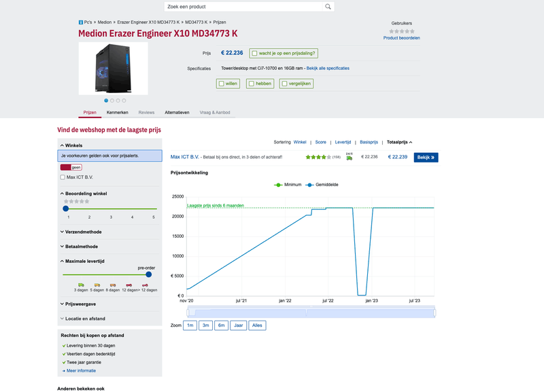Click the search magnifying glass icon
The image size is (544, 392).
[x=328, y=7]
